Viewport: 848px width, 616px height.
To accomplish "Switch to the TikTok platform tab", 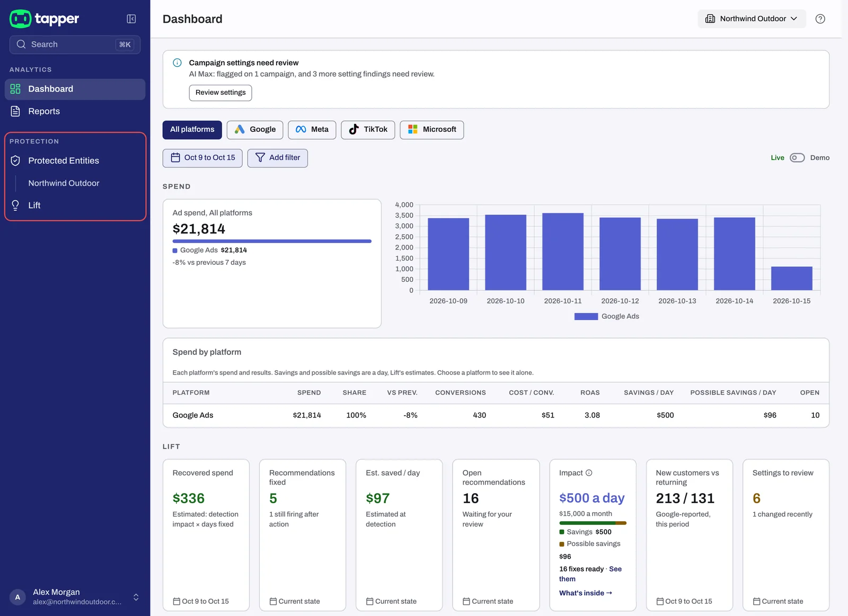I will 368,130.
